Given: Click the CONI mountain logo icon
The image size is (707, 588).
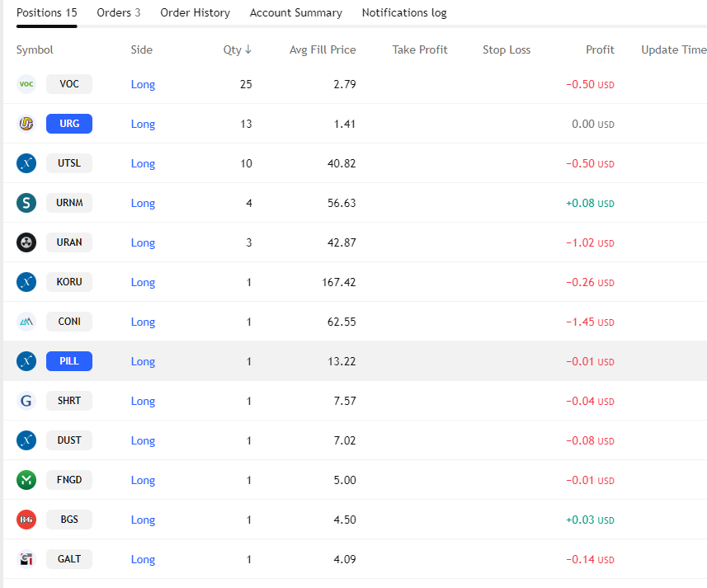Looking at the screenshot, I should 26,322.
